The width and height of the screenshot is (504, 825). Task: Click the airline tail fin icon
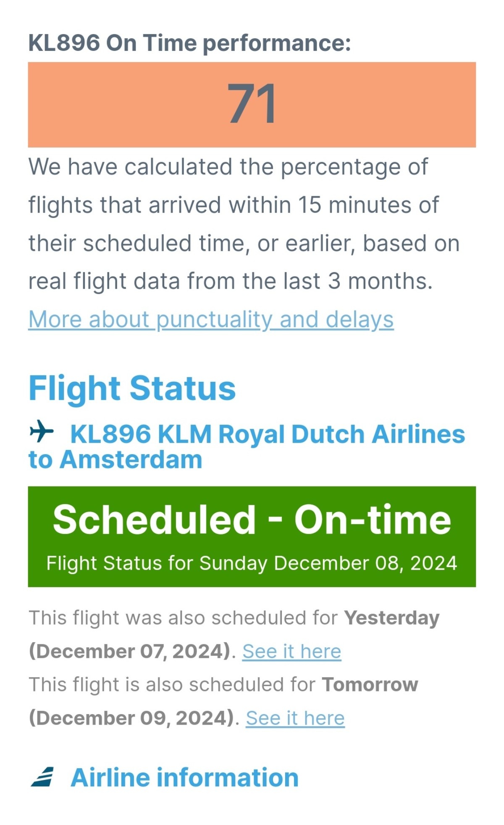(x=42, y=777)
